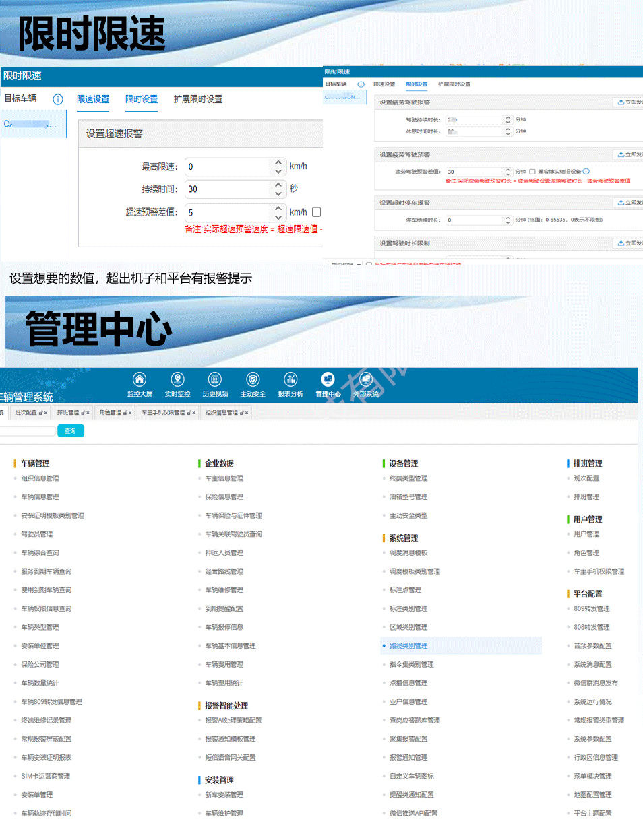Click the 管理中心 navigation icon
643x840 pixels.
click(328, 380)
